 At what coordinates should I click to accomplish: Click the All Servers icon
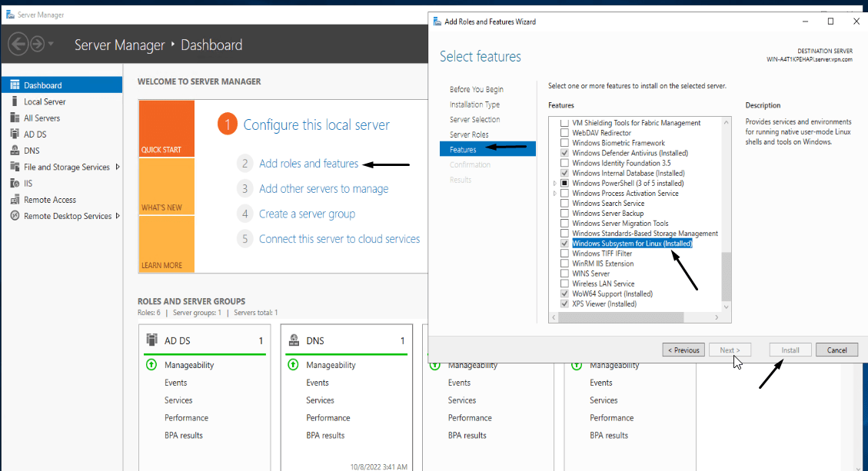click(x=15, y=118)
